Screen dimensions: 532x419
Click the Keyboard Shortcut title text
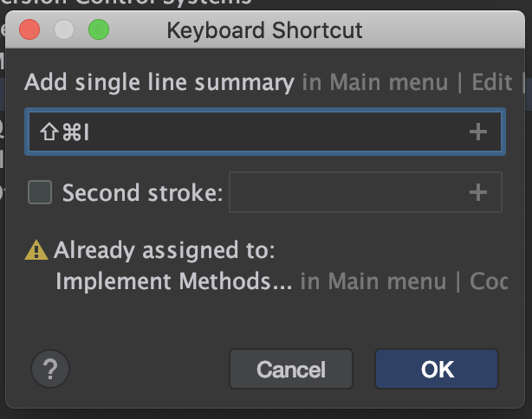pyautogui.click(x=264, y=32)
